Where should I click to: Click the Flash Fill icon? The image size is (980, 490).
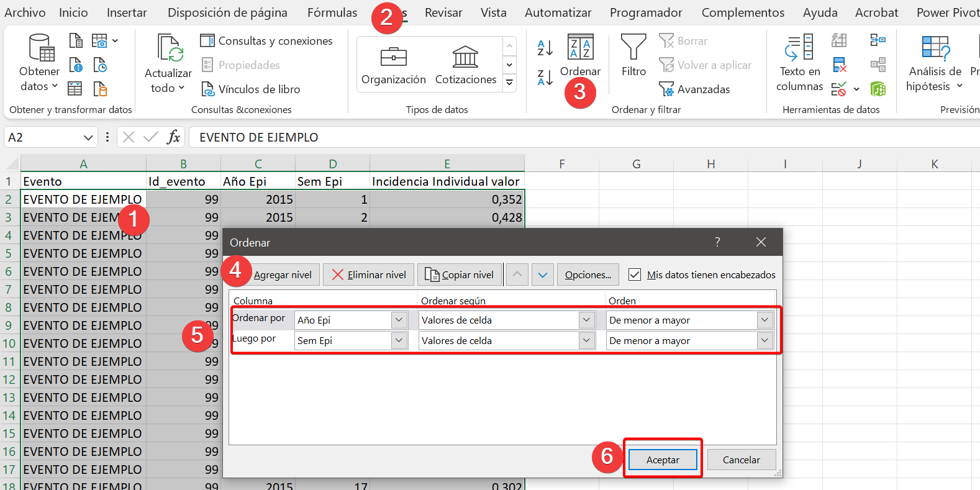839,41
